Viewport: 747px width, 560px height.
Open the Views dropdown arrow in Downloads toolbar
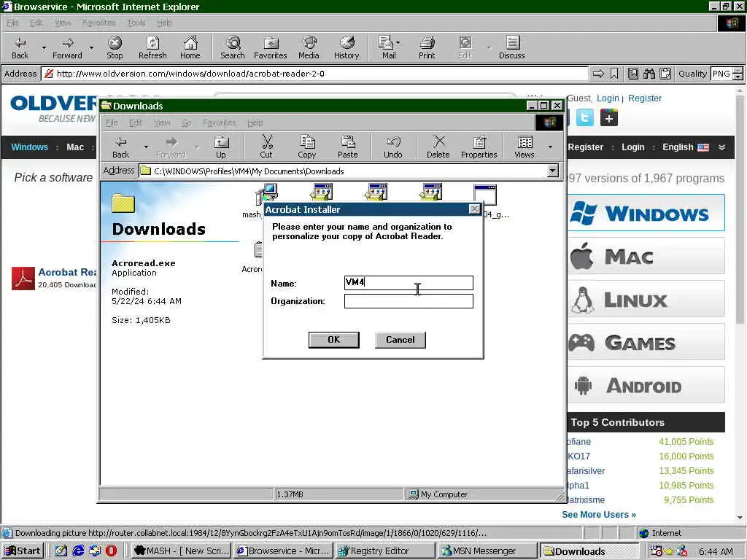(550, 147)
